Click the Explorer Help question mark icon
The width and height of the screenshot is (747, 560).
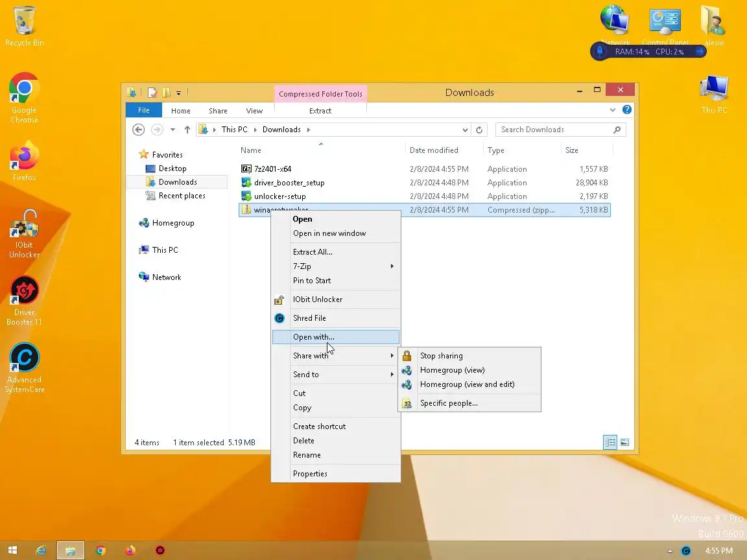627,110
